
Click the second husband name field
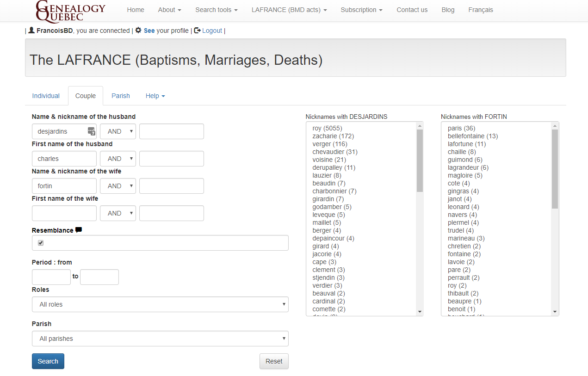[x=172, y=131]
